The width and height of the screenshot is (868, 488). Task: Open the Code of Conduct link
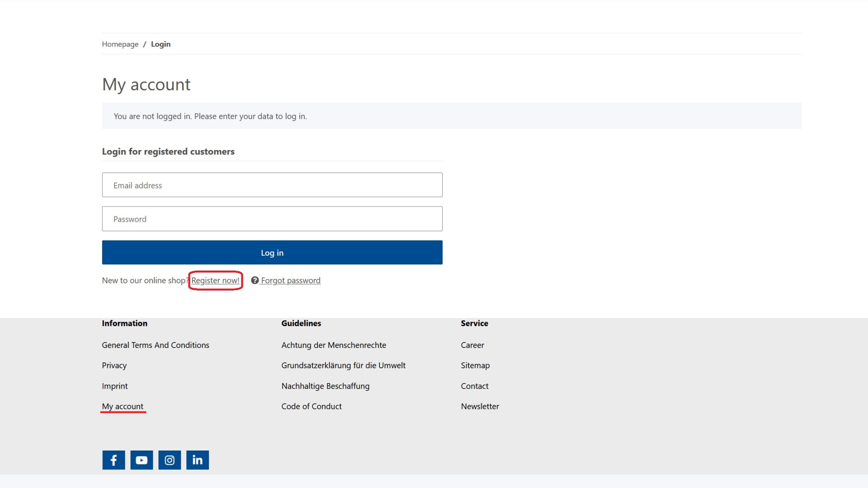(311, 406)
